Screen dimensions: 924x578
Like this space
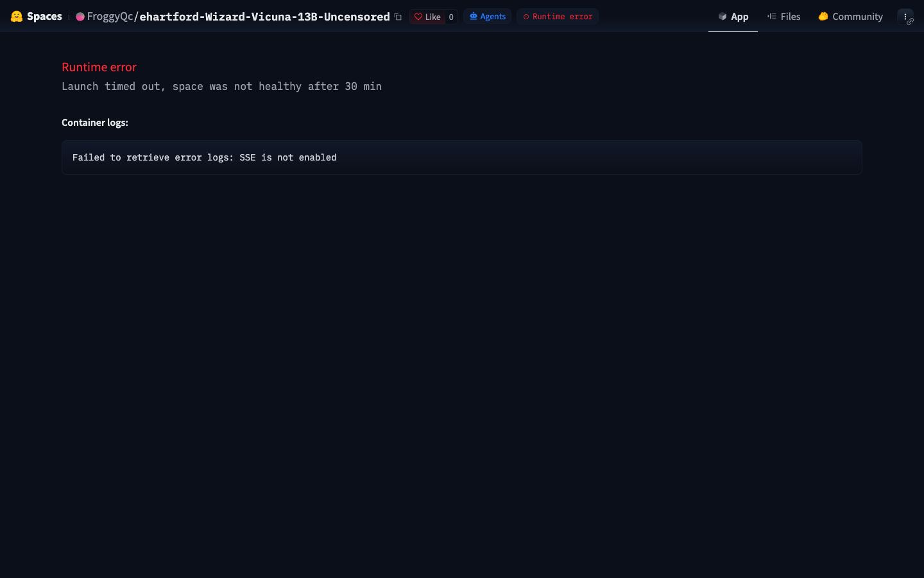[427, 17]
